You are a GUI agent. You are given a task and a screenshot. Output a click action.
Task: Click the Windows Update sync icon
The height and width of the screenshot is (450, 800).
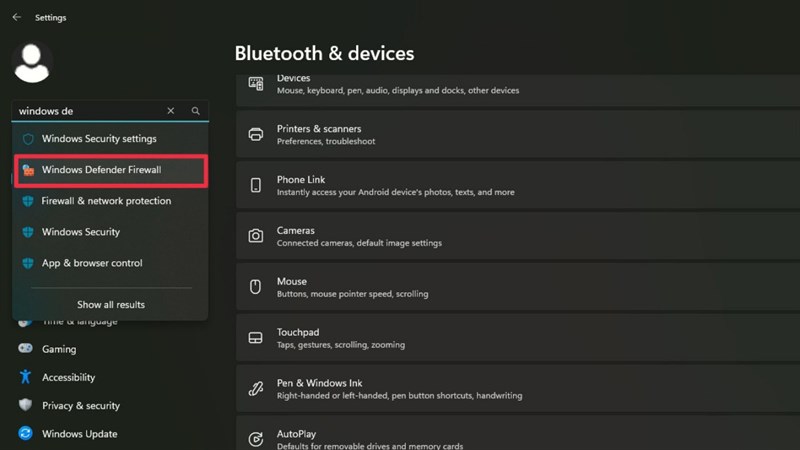pos(25,433)
